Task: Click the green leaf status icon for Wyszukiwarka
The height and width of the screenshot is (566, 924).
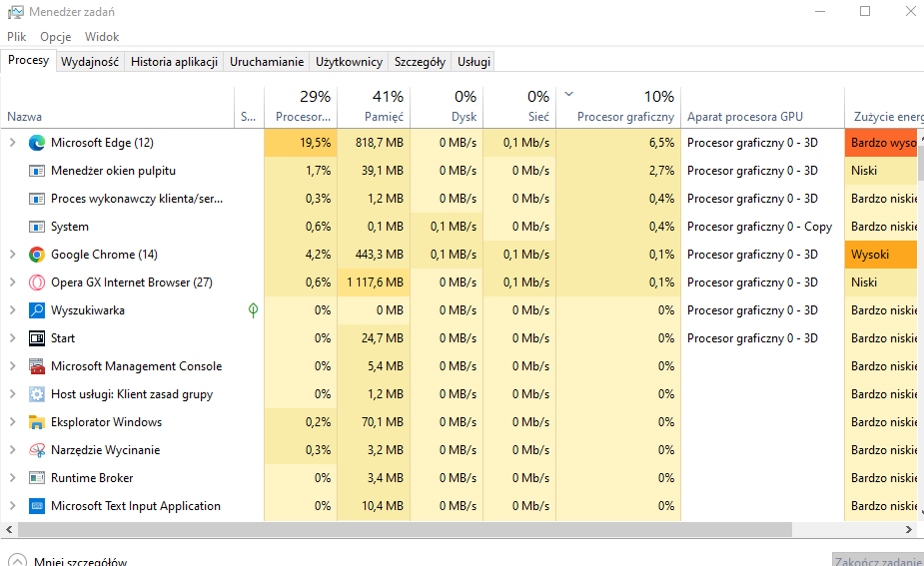Action: [253, 310]
